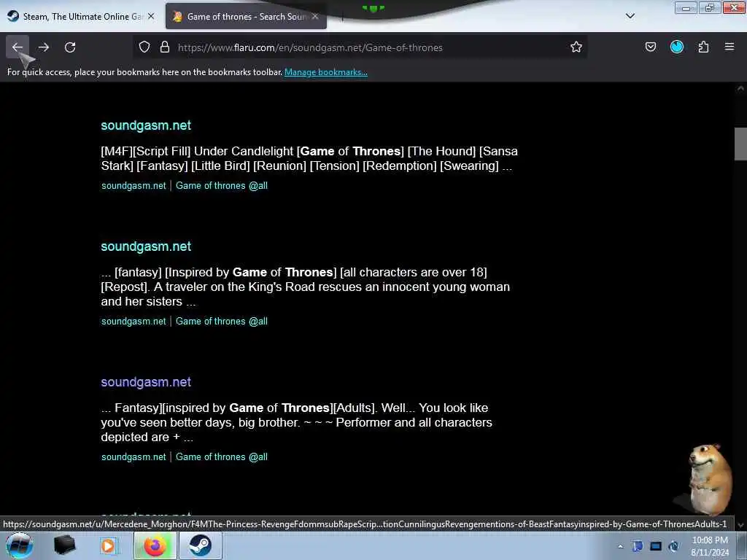Select Firefox in the taskbar

coord(155,545)
